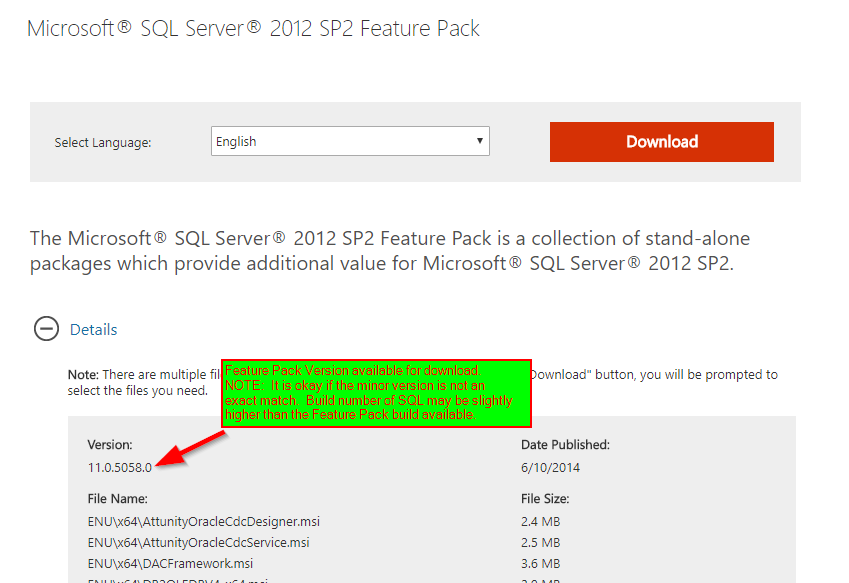Screen dimensions: 849x583
Task: Click the DACFramework.msi file name
Action: point(172,563)
